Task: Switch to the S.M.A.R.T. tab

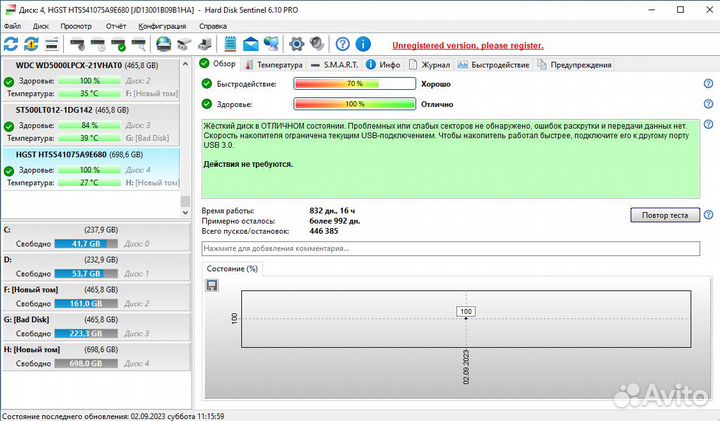Action: pos(340,64)
